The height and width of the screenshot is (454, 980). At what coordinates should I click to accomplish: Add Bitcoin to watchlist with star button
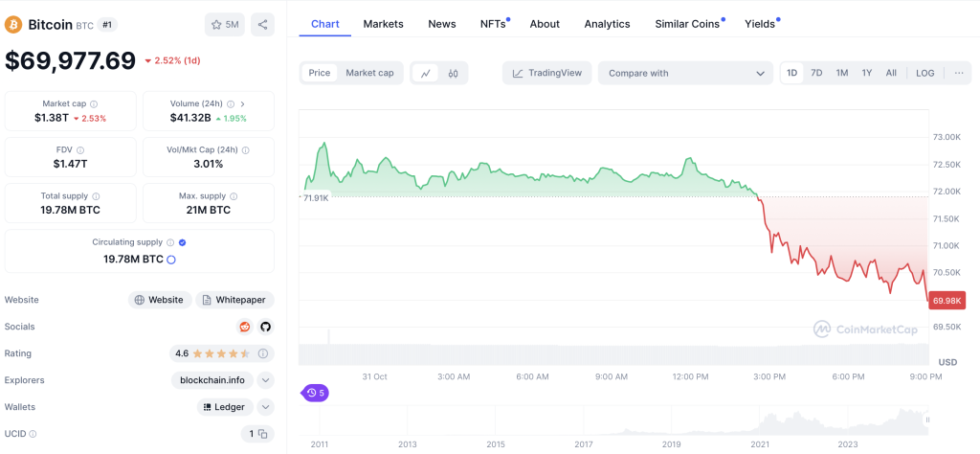(x=225, y=24)
